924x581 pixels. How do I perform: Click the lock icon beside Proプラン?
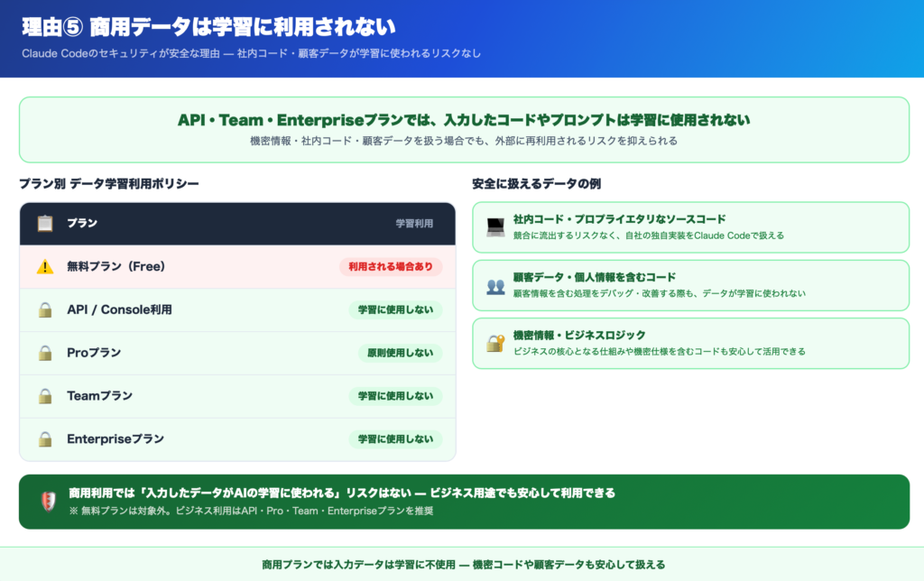coord(45,353)
